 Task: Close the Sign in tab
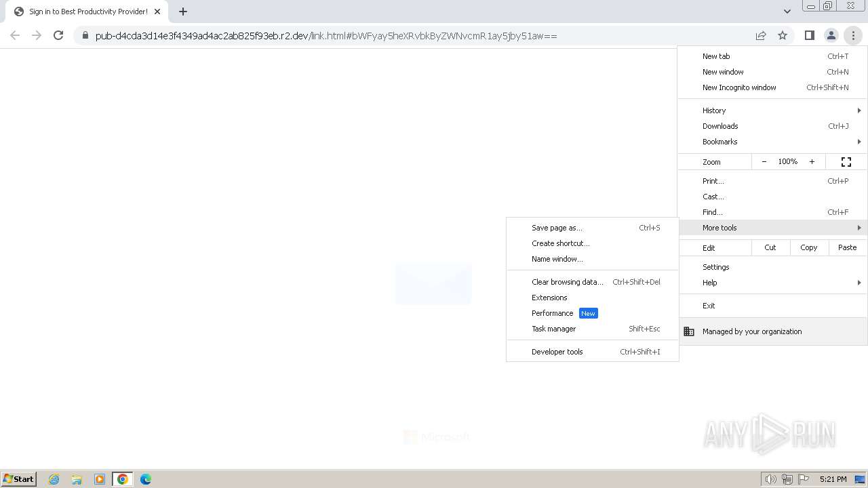pos(157,12)
